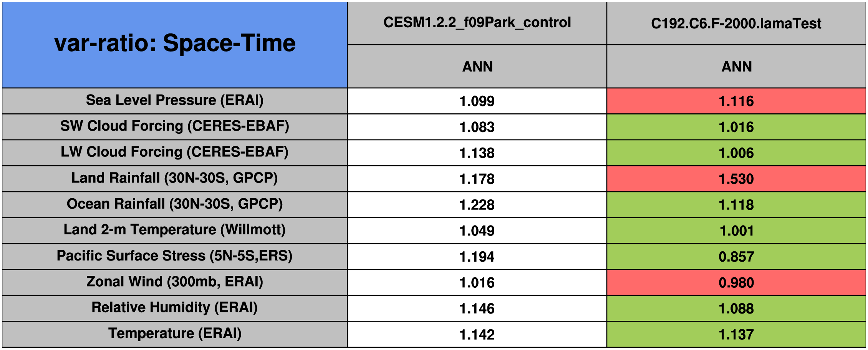Image resolution: width=868 pixels, height=350 pixels.
Task: Select the Sea Level Pressure (ERAI) row label
Action: [x=175, y=100]
